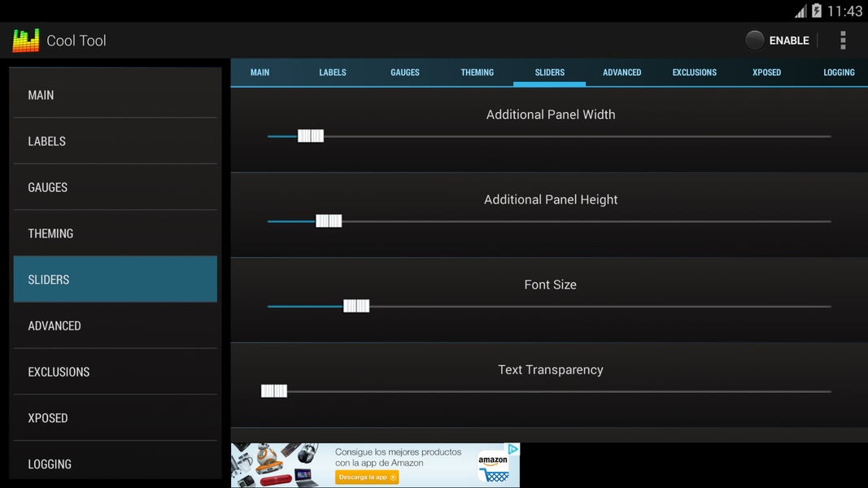Open MAIN in the sidebar
The width and height of the screenshot is (868, 488).
[116, 94]
